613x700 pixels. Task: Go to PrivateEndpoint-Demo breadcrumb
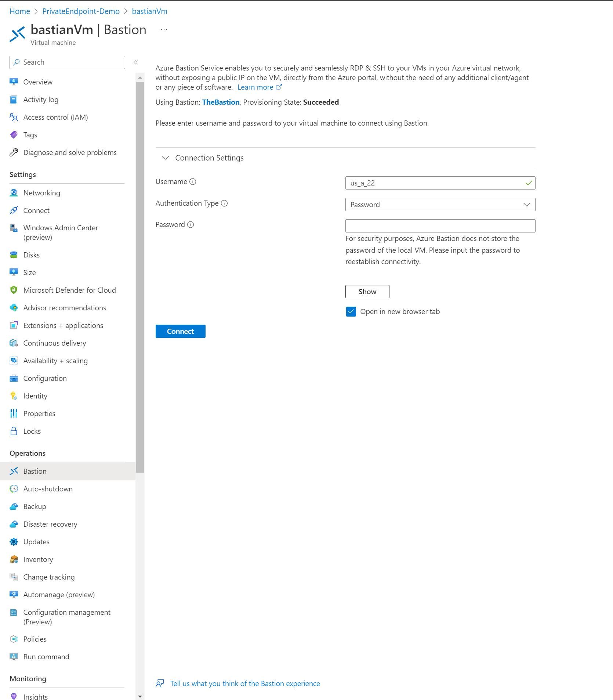[x=81, y=11]
